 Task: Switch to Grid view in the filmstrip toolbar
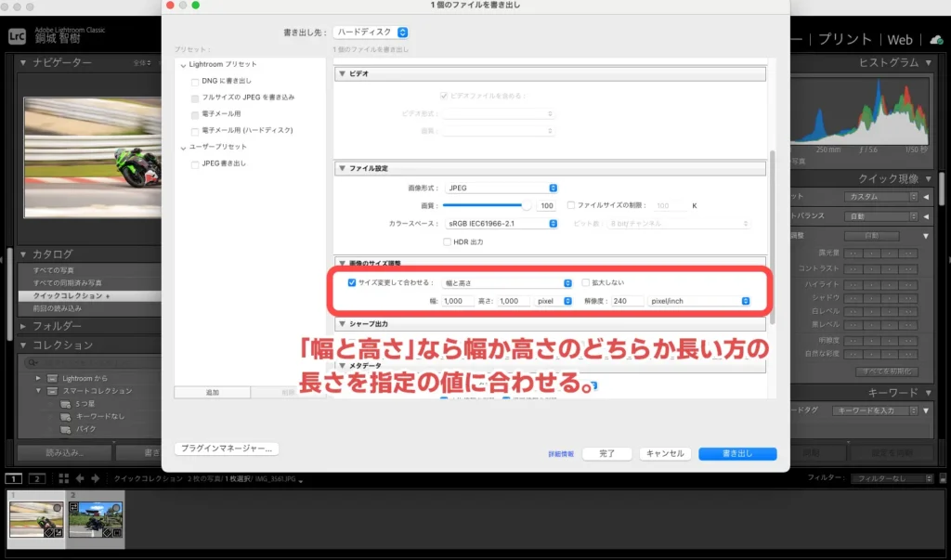pyautogui.click(x=63, y=477)
